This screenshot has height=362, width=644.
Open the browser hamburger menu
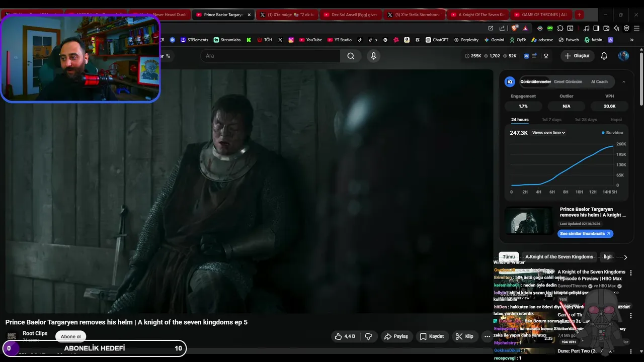(636, 28)
